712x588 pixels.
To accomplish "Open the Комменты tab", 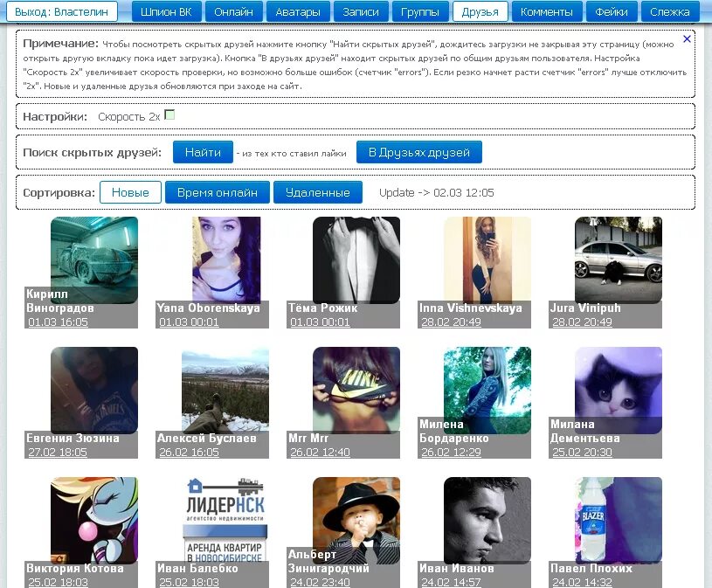I will 547,12.
